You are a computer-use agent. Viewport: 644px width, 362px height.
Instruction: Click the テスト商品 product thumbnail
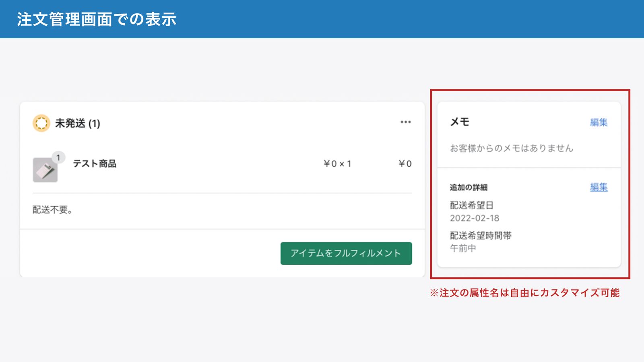[45, 170]
